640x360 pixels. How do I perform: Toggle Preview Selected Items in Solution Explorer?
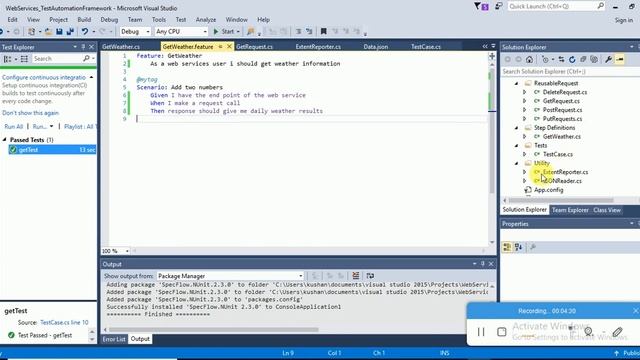coord(620,60)
